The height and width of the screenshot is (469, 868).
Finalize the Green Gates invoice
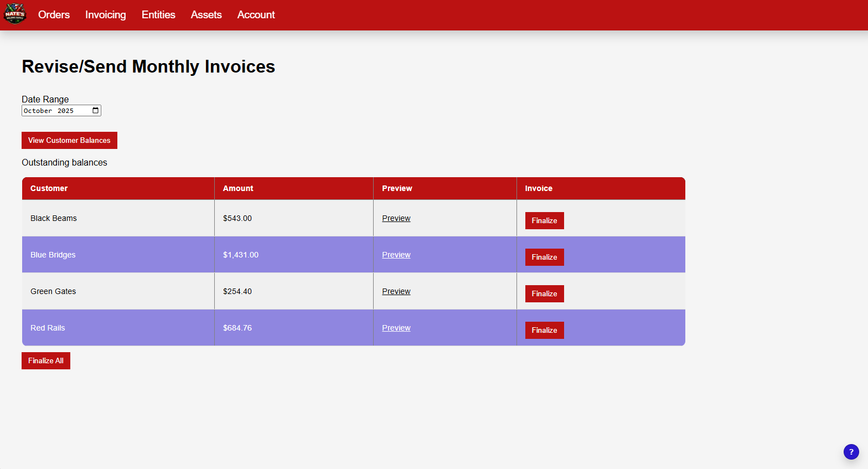tap(545, 293)
